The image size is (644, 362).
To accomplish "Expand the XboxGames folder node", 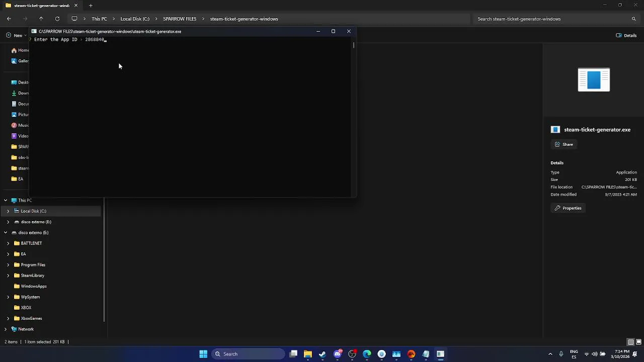I will (8, 318).
